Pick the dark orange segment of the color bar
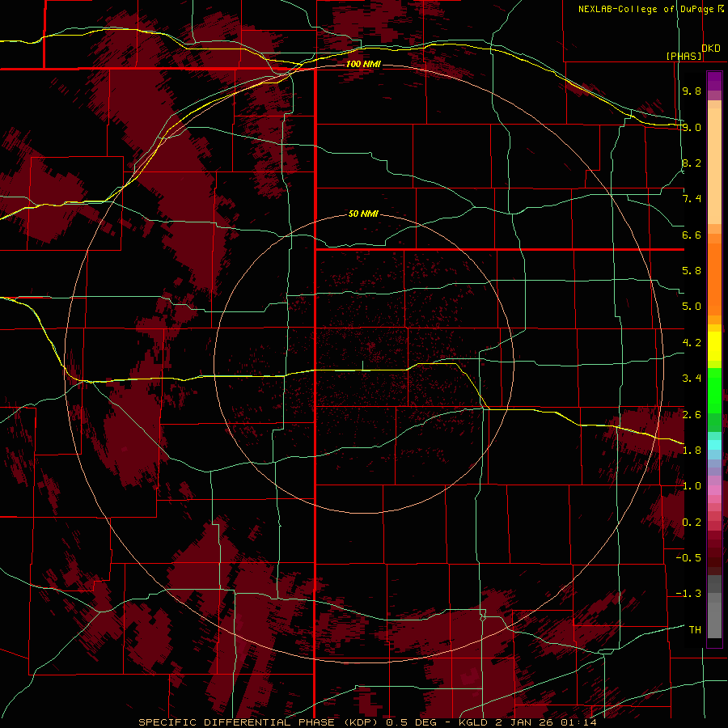Viewport: 728px width, 728px height. pyautogui.click(x=714, y=278)
